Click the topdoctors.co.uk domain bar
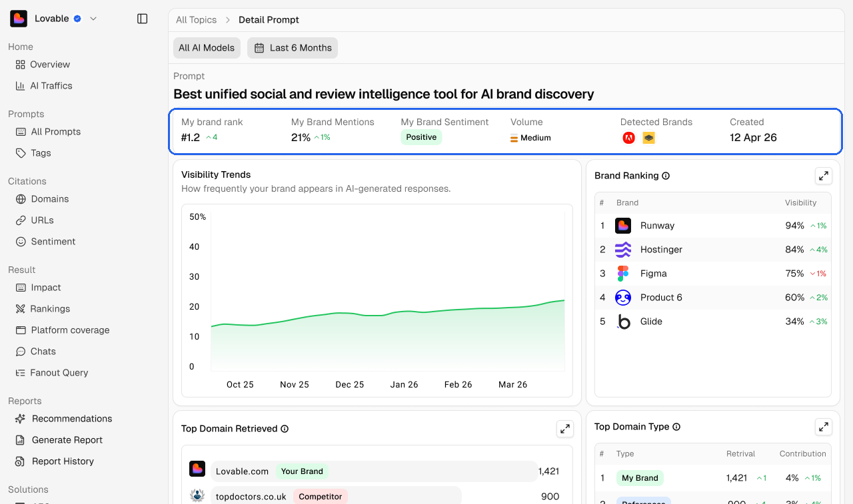Screen dimensions: 853x504 (336, 497)
